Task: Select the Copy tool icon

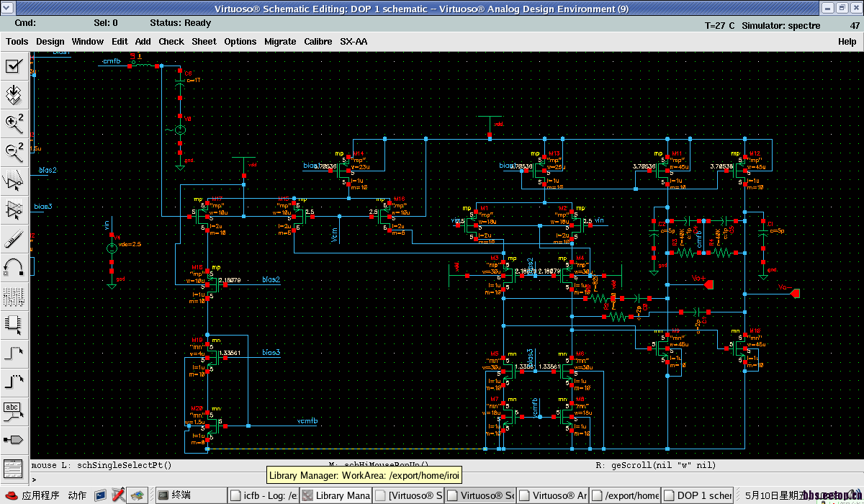Action: (14, 209)
